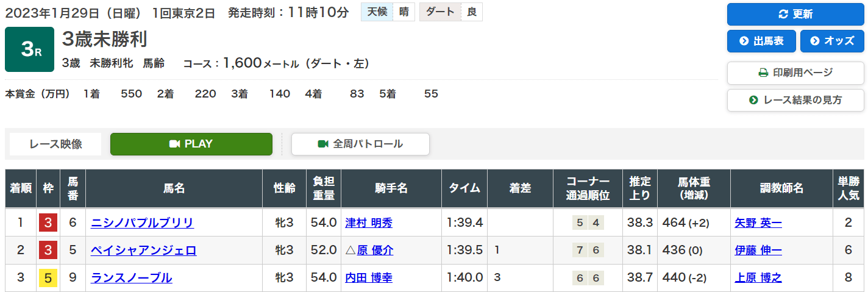
Task: Click the camera icon on PLAY button
Action: 175,144
